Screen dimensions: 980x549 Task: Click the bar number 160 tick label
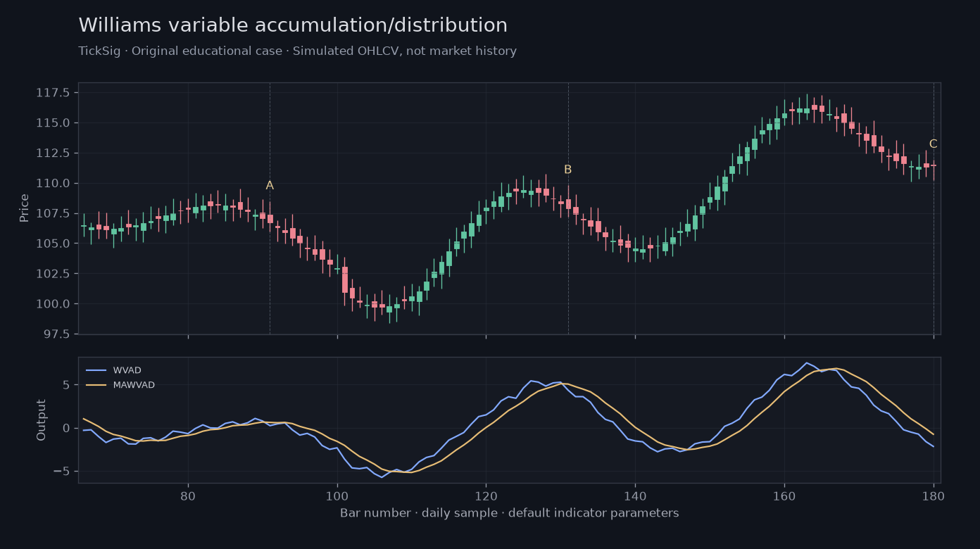click(784, 495)
